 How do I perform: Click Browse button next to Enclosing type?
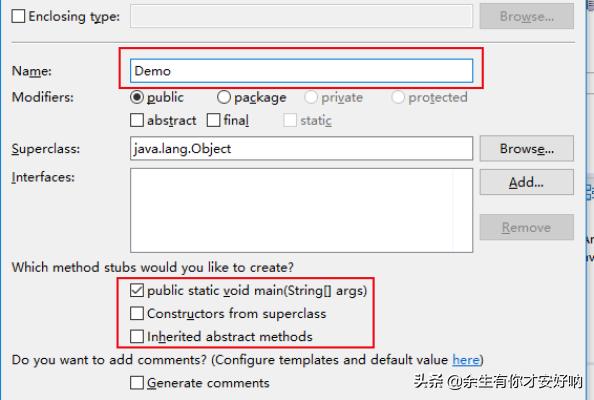[527, 16]
